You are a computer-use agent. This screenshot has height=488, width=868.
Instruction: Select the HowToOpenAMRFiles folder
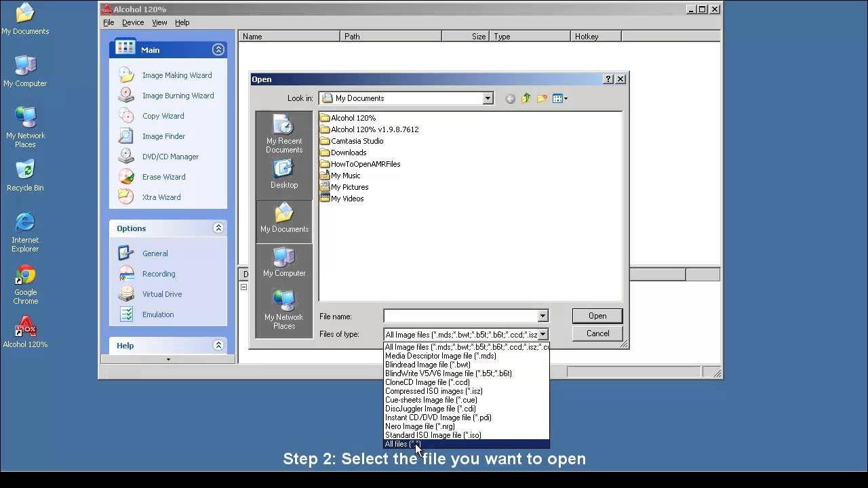click(360, 164)
